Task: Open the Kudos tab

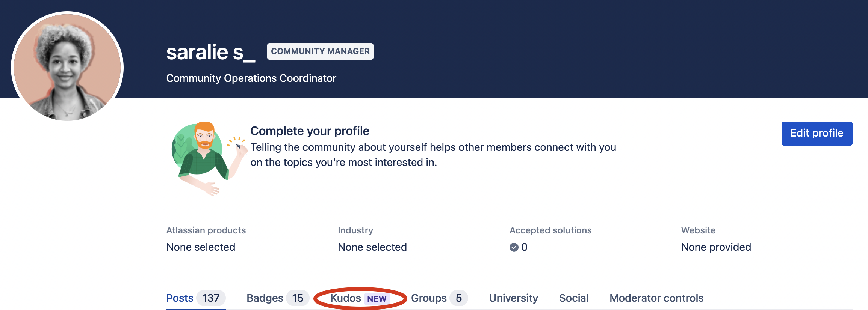Action: [360, 298]
